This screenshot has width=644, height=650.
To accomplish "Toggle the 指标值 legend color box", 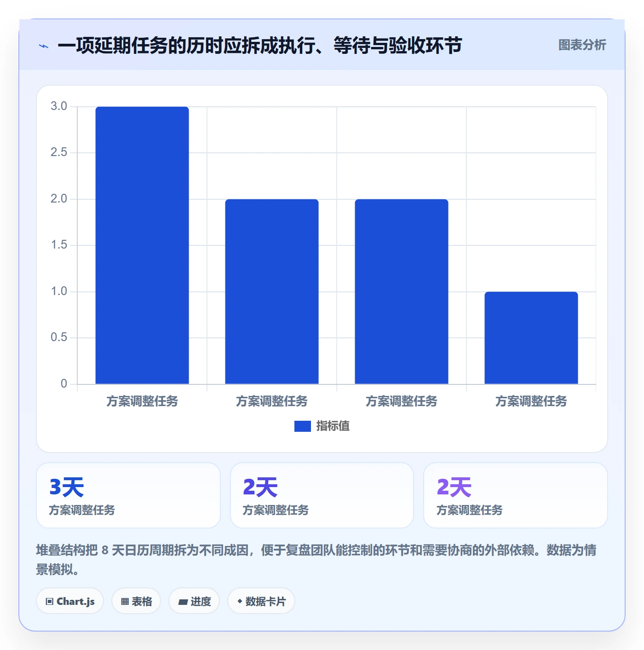I will tap(302, 426).
